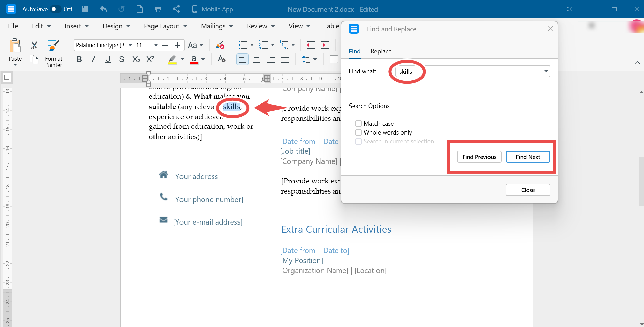
Task: Open multilevel list dropdown
Action: (x=293, y=45)
